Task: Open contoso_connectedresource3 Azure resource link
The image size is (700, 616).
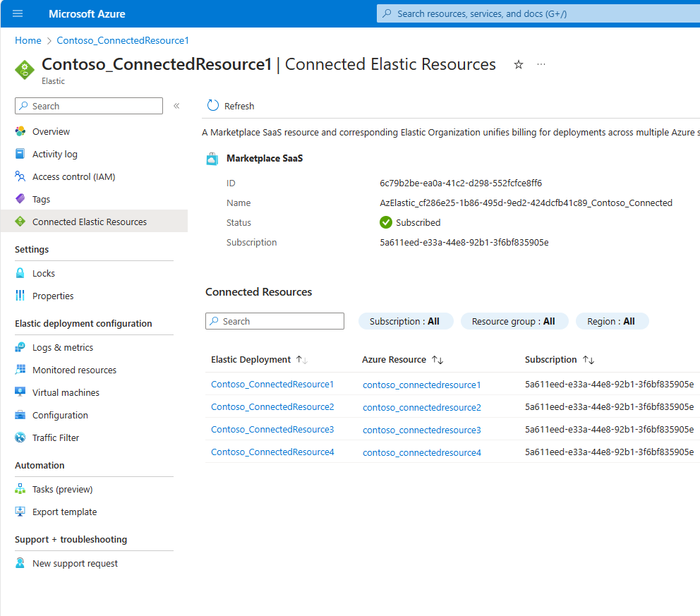Action: click(422, 430)
